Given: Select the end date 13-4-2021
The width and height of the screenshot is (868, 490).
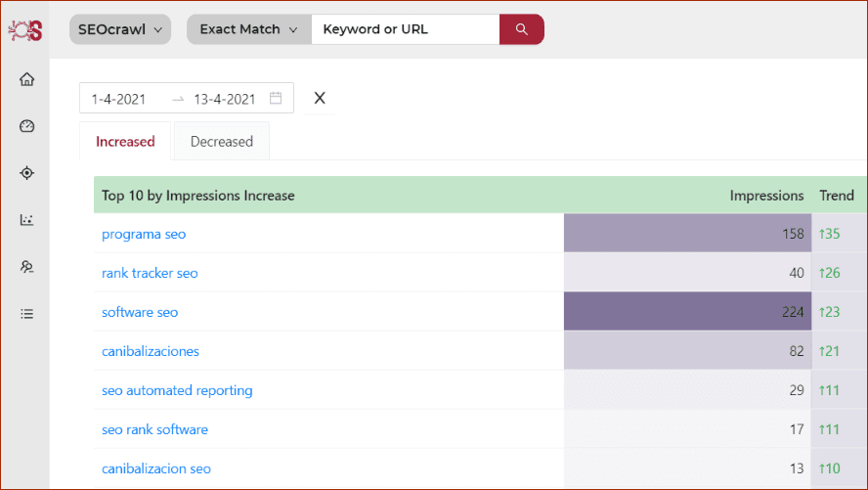Looking at the screenshot, I should (224, 99).
